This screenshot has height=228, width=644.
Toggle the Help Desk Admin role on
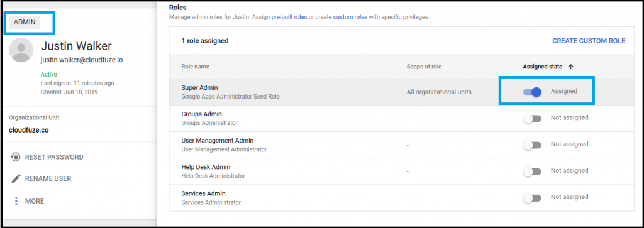[x=532, y=171]
